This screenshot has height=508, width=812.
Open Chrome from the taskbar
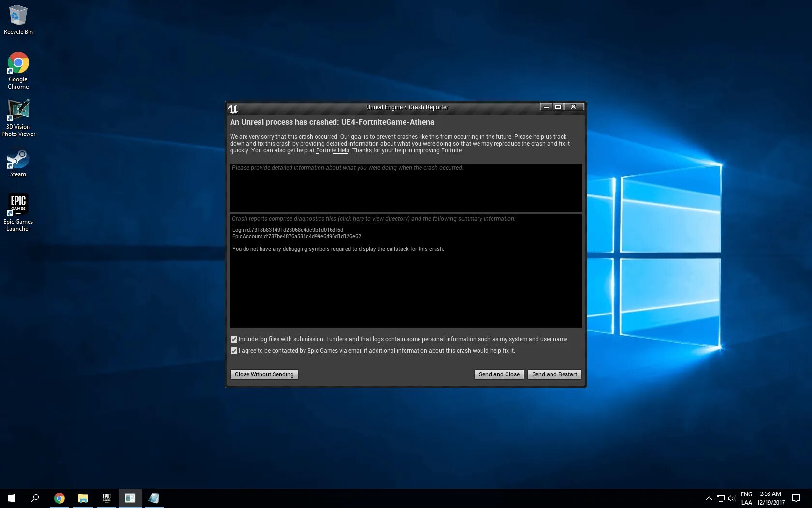pos(59,498)
